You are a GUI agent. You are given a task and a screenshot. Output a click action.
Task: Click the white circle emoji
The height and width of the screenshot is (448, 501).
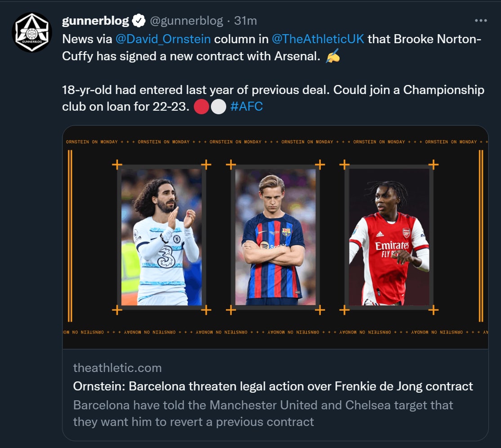click(x=218, y=107)
